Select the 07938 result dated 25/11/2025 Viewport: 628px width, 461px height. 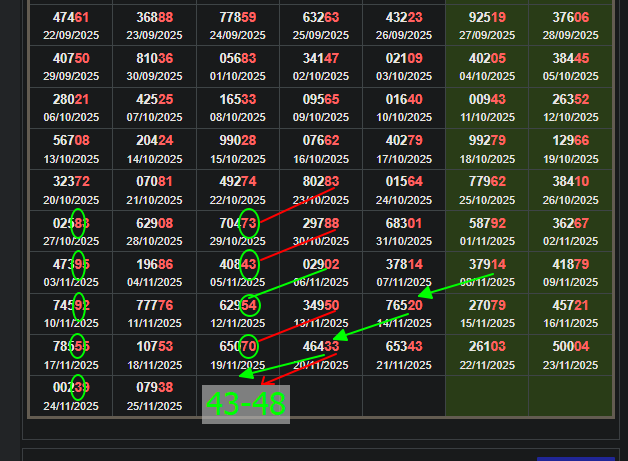tap(154, 394)
